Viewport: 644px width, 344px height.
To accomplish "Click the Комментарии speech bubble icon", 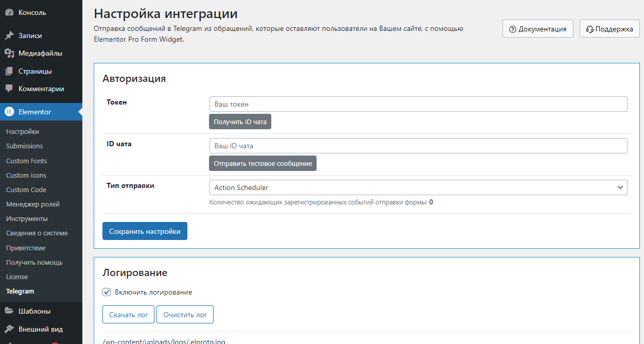I will pos(9,89).
